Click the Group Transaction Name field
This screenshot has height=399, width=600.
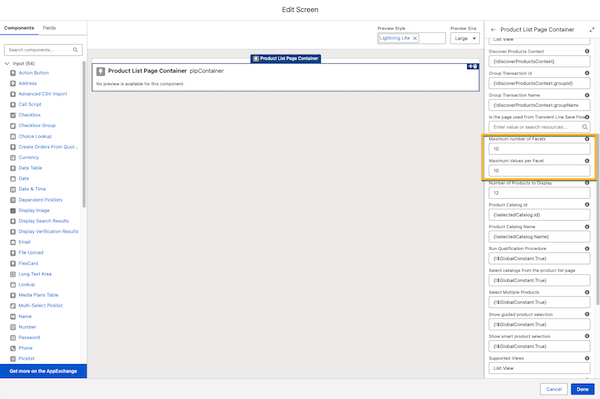[539, 105]
